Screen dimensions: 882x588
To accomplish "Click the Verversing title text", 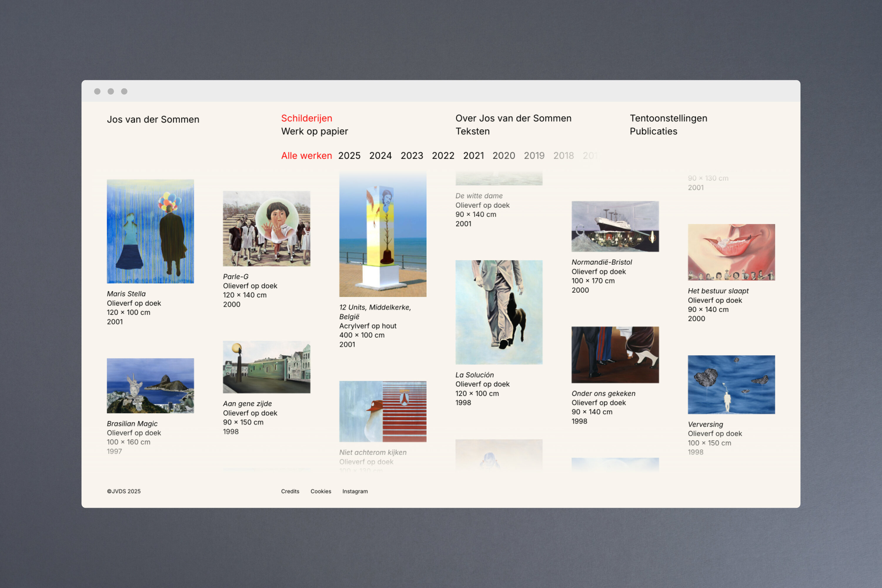I will [705, 424].
